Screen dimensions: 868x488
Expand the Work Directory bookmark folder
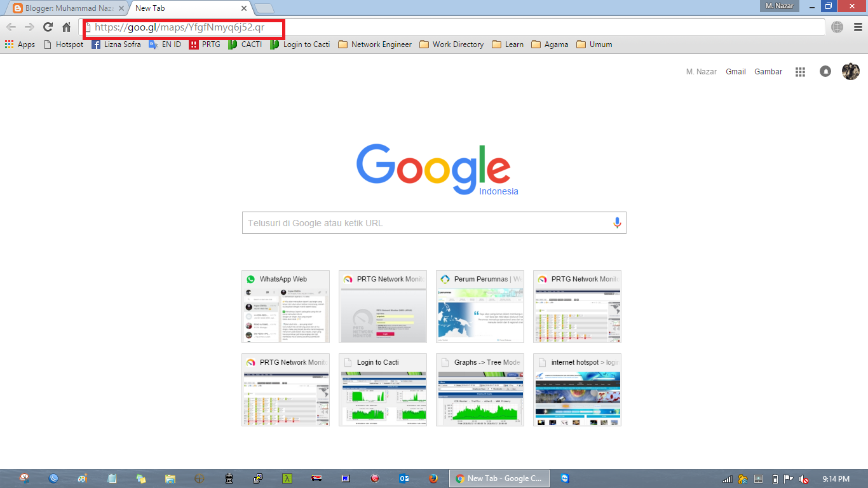click(x=452, y=44)
